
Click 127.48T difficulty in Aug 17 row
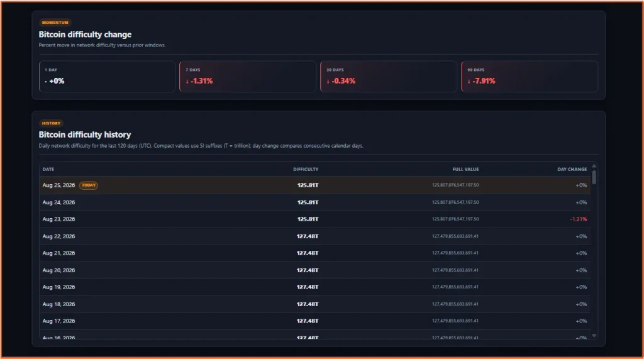click(x=307, y=321)
